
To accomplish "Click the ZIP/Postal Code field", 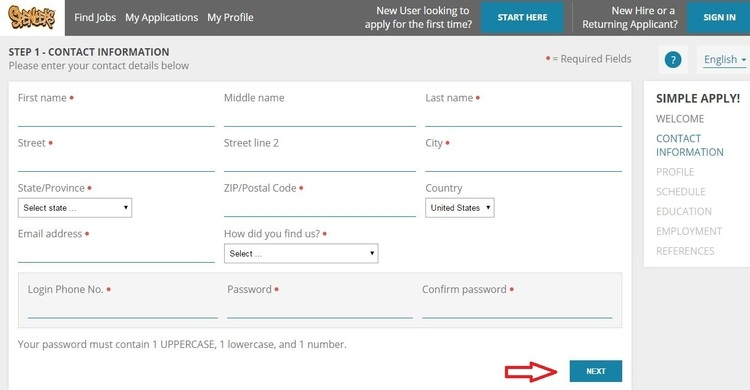I will point(320,208).
